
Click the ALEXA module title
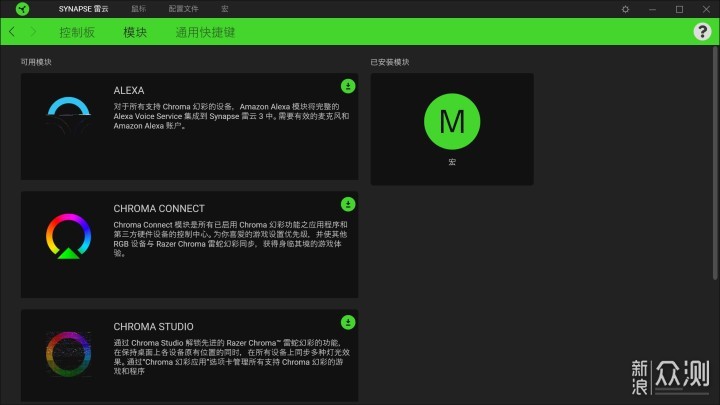[129, 90]
